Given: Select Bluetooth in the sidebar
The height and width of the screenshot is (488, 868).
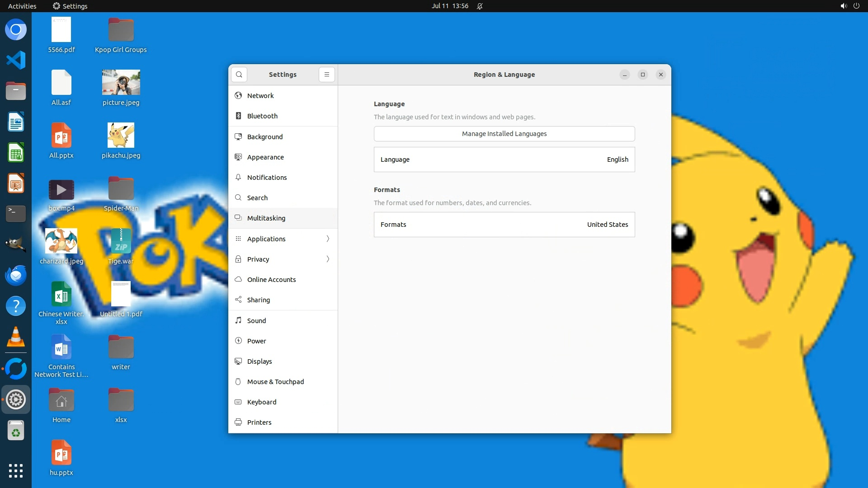Looking at the screenshot, I should (262, 116).
